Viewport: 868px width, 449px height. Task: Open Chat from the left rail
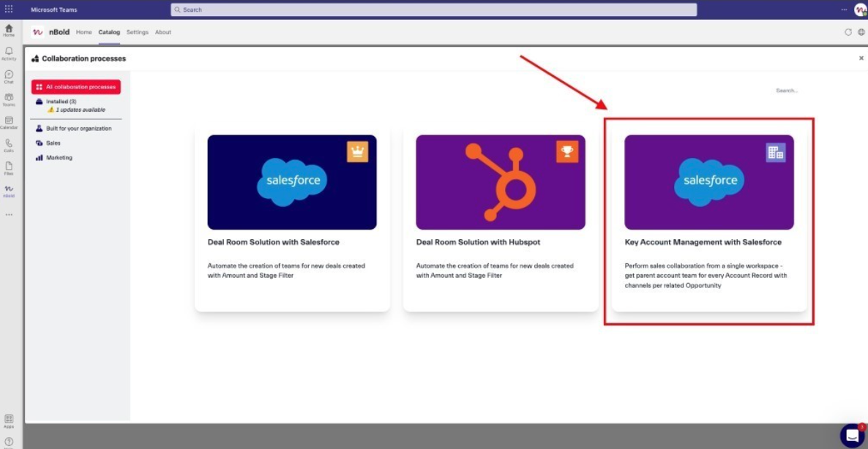click(9, 76)
